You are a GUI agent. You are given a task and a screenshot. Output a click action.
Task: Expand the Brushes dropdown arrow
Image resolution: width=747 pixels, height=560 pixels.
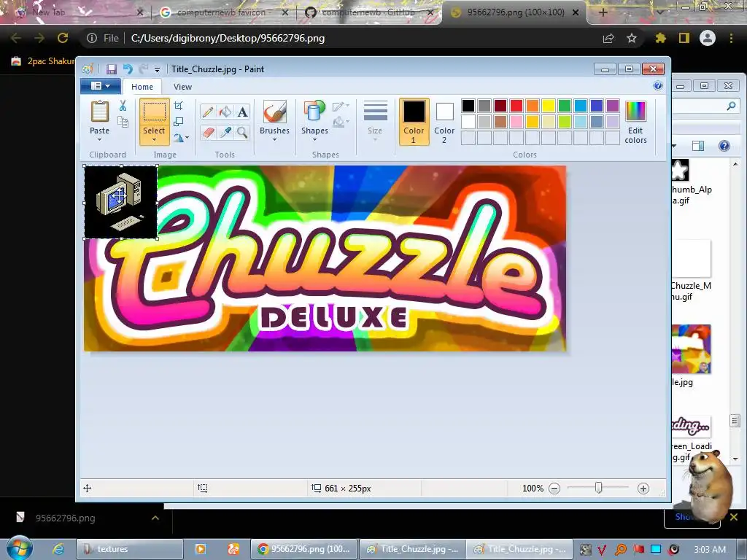(x=274, y=139)
